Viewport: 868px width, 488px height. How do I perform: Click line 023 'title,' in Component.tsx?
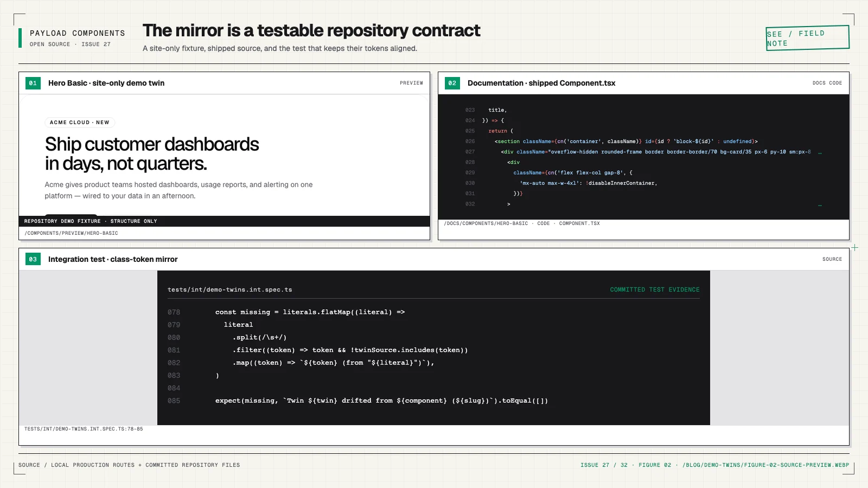tap(497, 110)
